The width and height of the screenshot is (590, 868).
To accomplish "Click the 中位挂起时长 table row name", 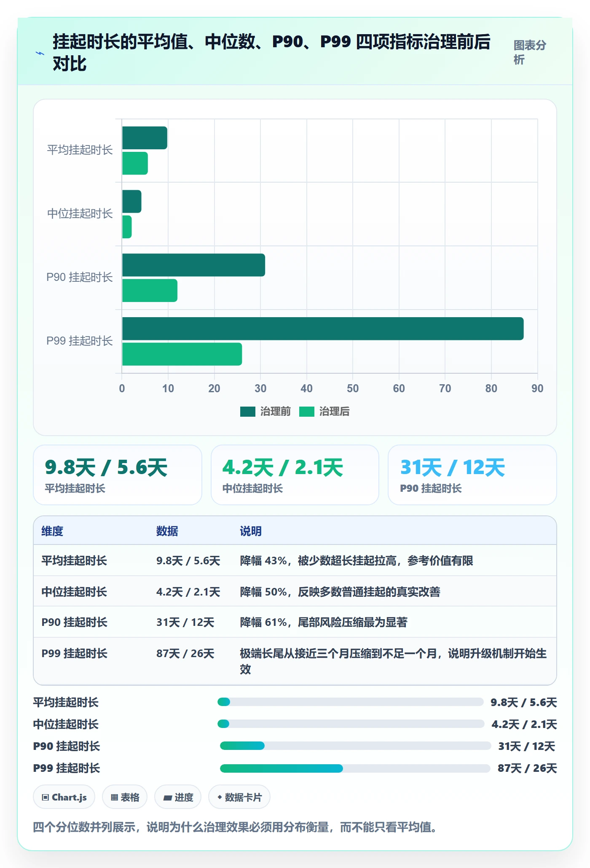I will click(74, 592).
